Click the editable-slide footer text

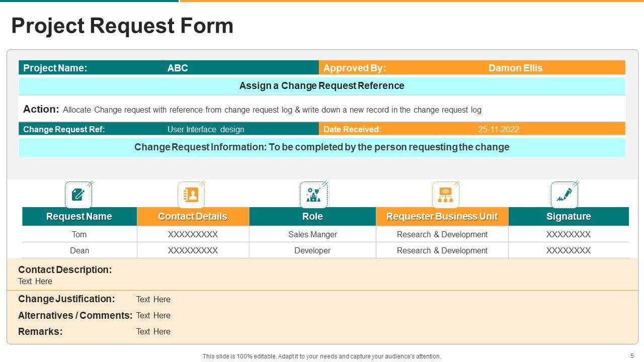(321, 356)
